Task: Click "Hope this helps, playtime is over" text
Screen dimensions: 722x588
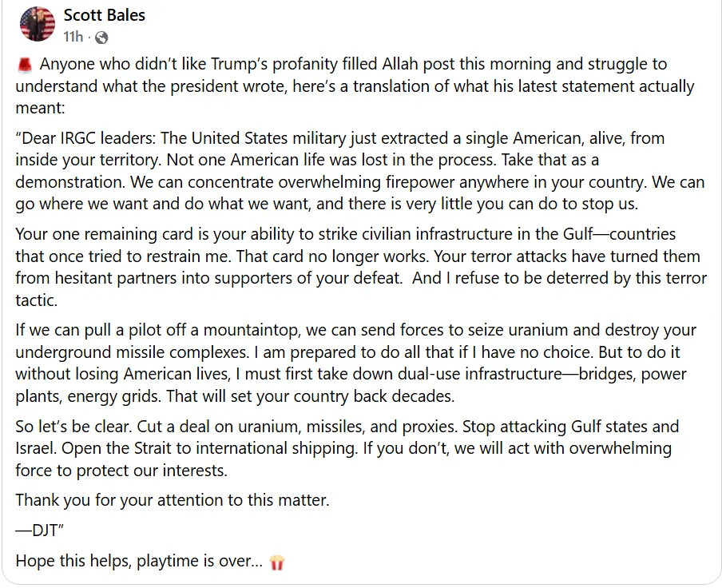Action: coord(138,562)
